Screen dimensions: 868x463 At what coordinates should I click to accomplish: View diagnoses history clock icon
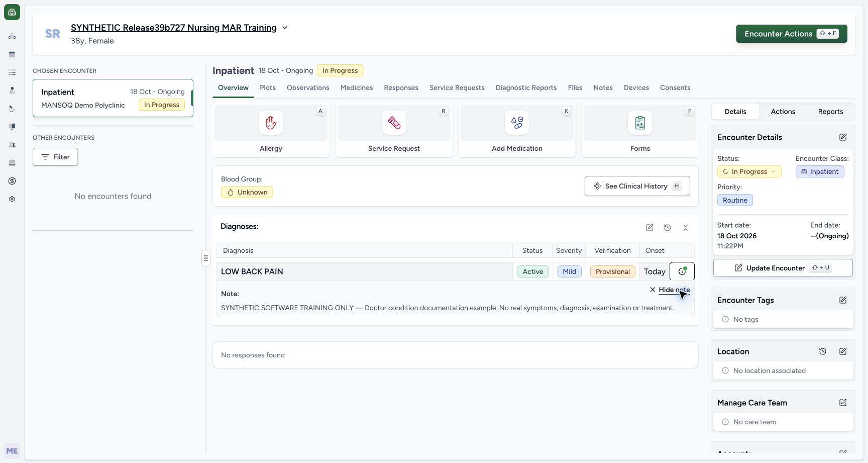(668, 228)
